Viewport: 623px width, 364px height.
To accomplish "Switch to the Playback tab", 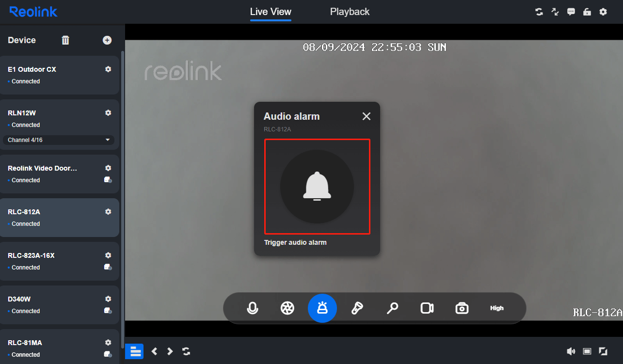I will click(350, 12).
